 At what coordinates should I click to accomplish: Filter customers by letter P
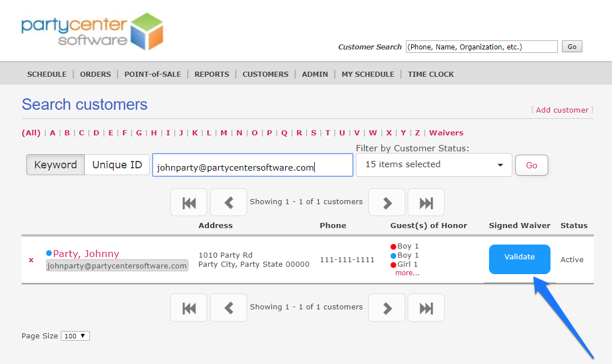pyautogui.click(x=269, y=133)
